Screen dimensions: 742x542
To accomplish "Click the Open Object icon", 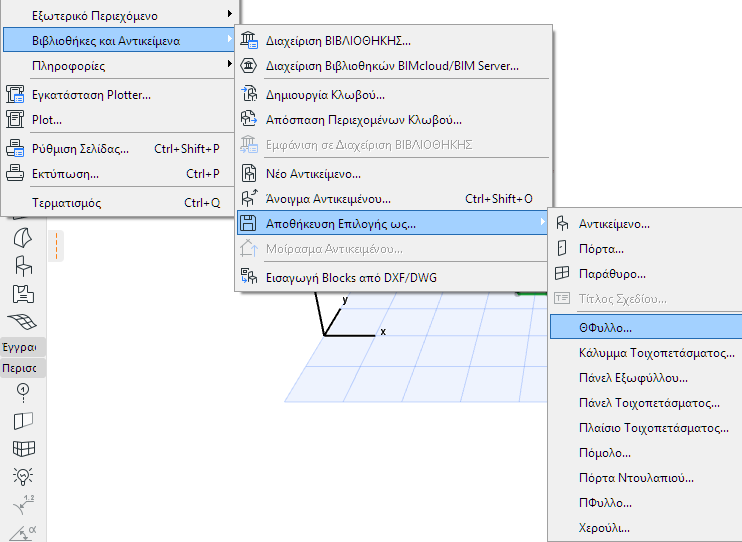I will pos(249,198).
